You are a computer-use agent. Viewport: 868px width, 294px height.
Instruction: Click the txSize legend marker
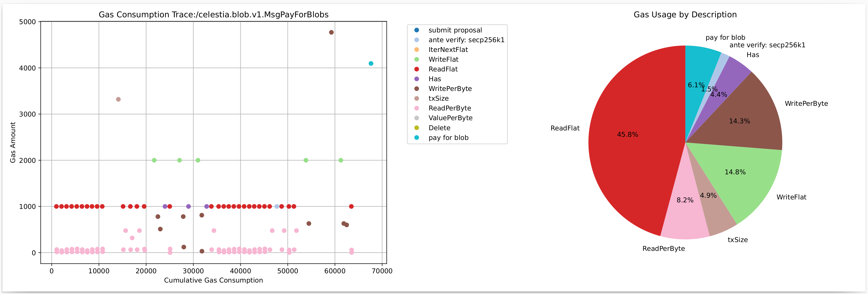(x=416, y=98)
